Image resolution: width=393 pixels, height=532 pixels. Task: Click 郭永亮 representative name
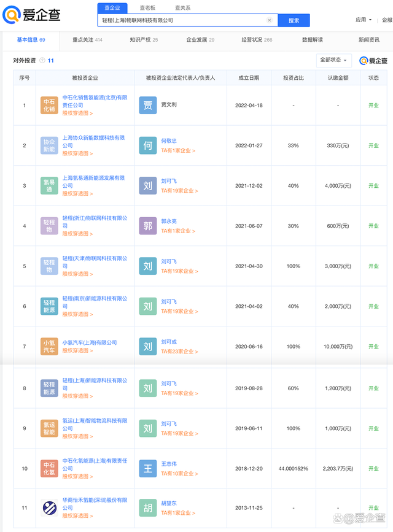pyautogui.click(x=169, y=222)
